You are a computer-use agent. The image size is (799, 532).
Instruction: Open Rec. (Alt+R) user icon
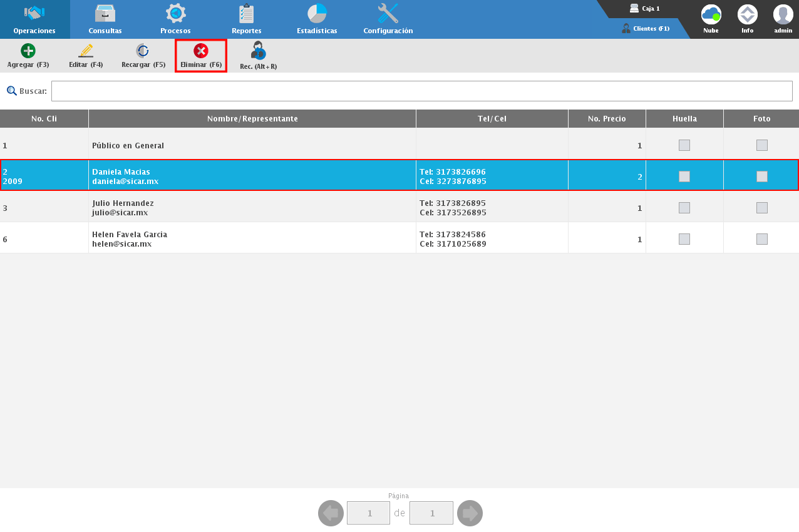[258, 51]
